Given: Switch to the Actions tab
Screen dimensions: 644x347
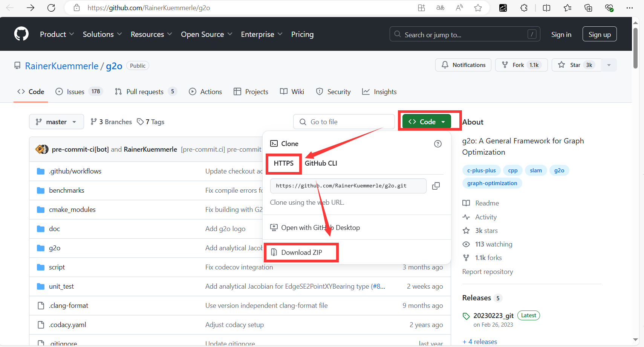Looking at the screenshot, I should (205, 91).
